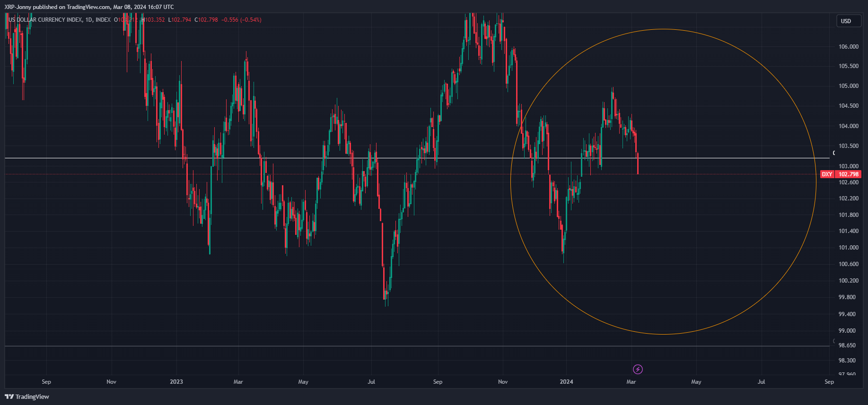The width and height of the screenshot is (868, 405).
Task: Click the May label right of 2024
Action: click(x=696, y=382)
